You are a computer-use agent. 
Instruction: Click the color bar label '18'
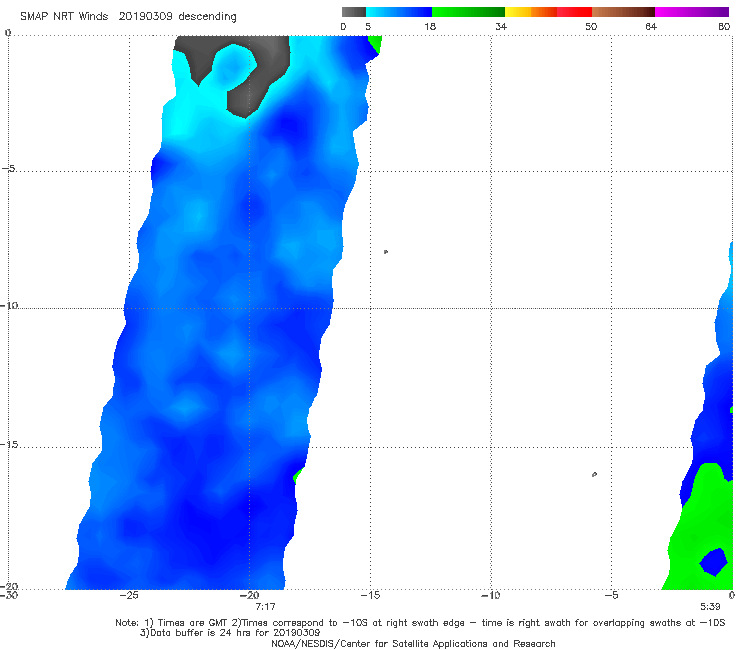(430, 26)
